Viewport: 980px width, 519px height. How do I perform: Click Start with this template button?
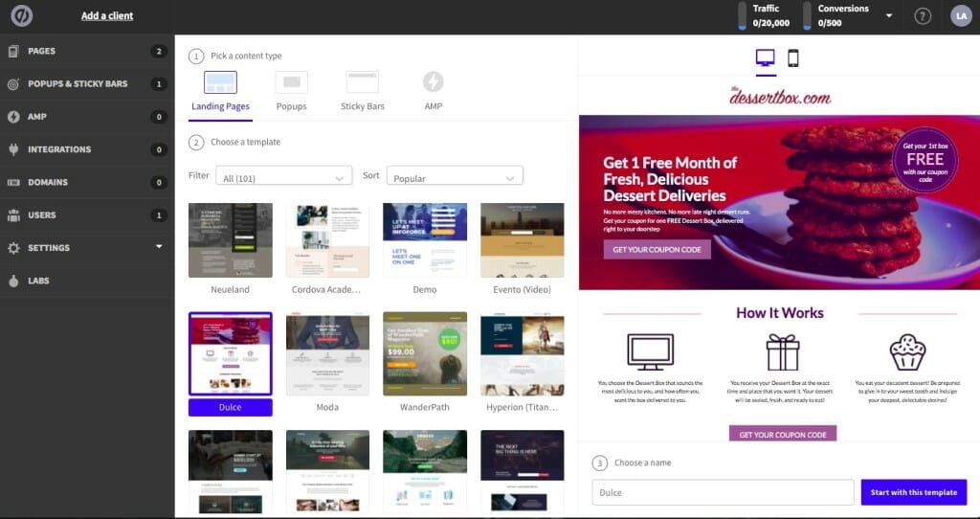914,492
